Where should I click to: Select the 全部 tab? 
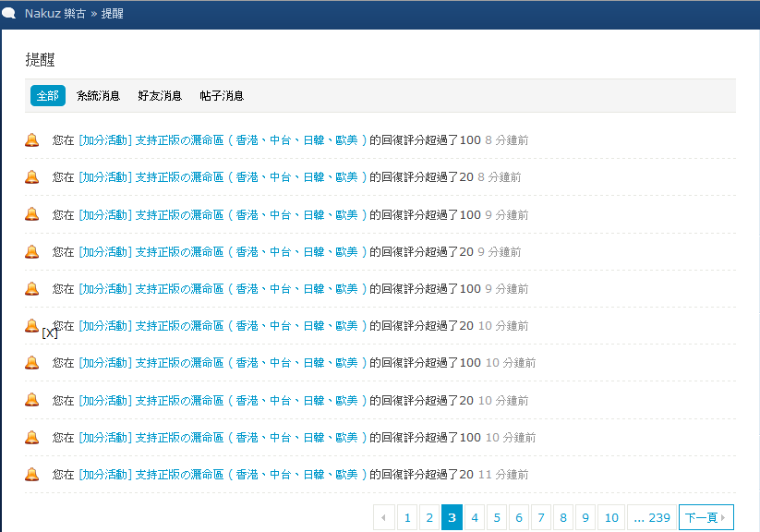pyautogui.click(x=47, y=95)
